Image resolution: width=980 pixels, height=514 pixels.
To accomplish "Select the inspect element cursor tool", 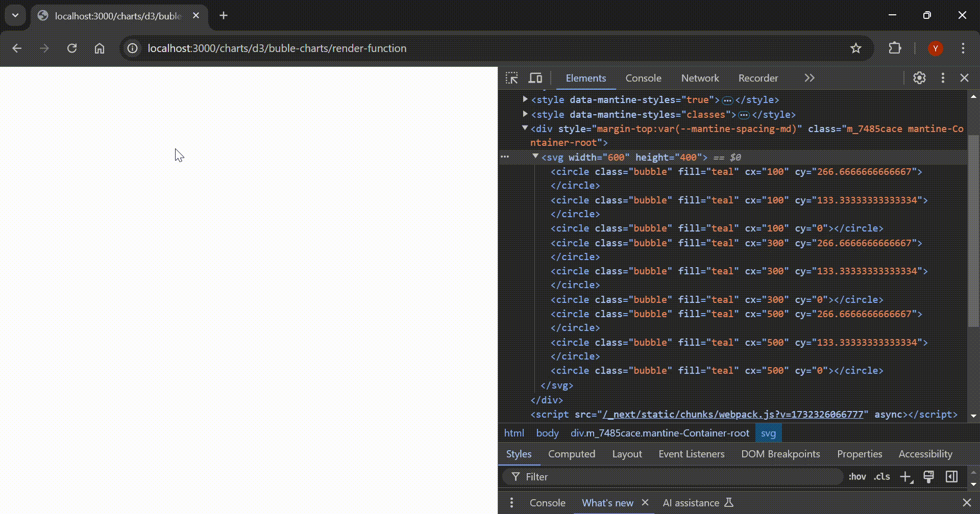I will point(512,78).
